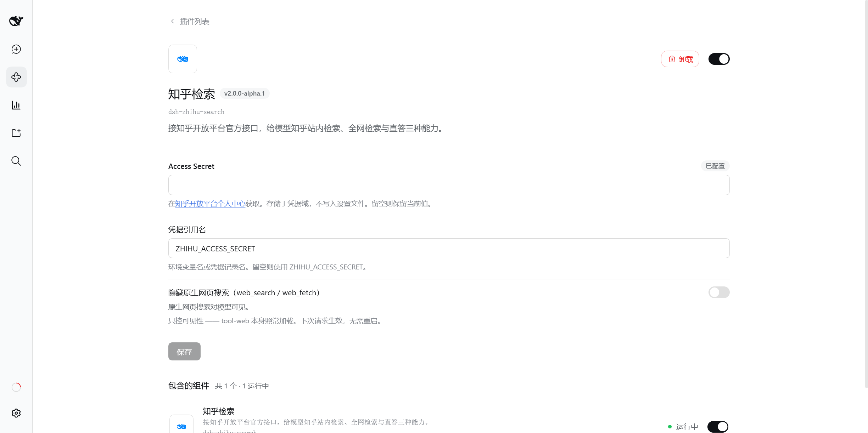Focus the Access Secret input field

click(449, 185)
